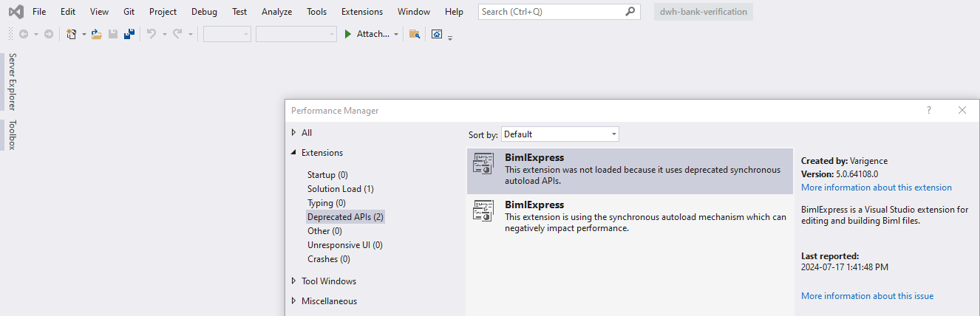Open the Undo history dropdown arrow

(164, 34)
